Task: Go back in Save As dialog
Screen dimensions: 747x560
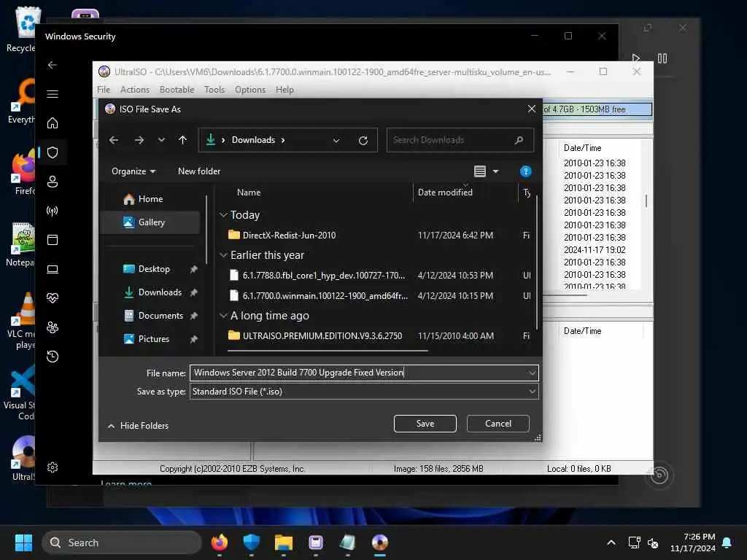Action: (114, 140)
